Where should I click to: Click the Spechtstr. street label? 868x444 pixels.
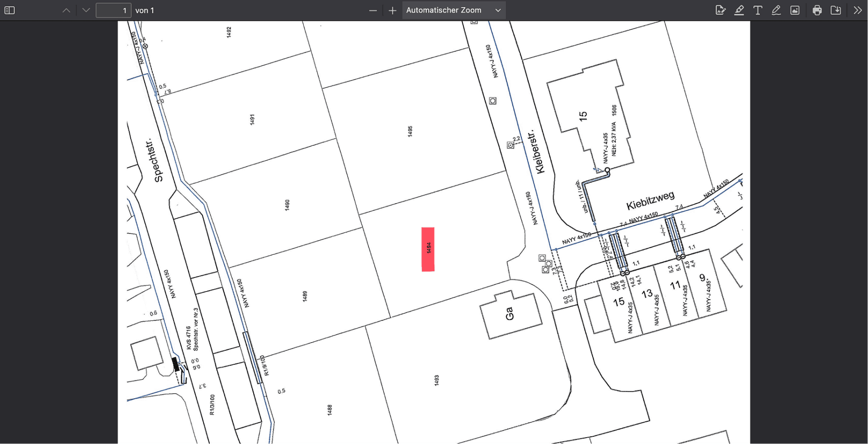coord(152,160)
